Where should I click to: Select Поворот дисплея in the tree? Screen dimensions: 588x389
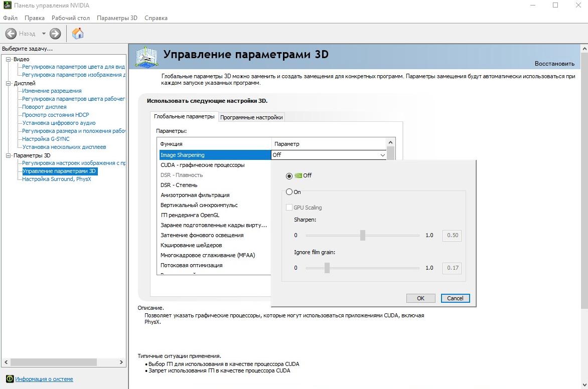(44, 107)
